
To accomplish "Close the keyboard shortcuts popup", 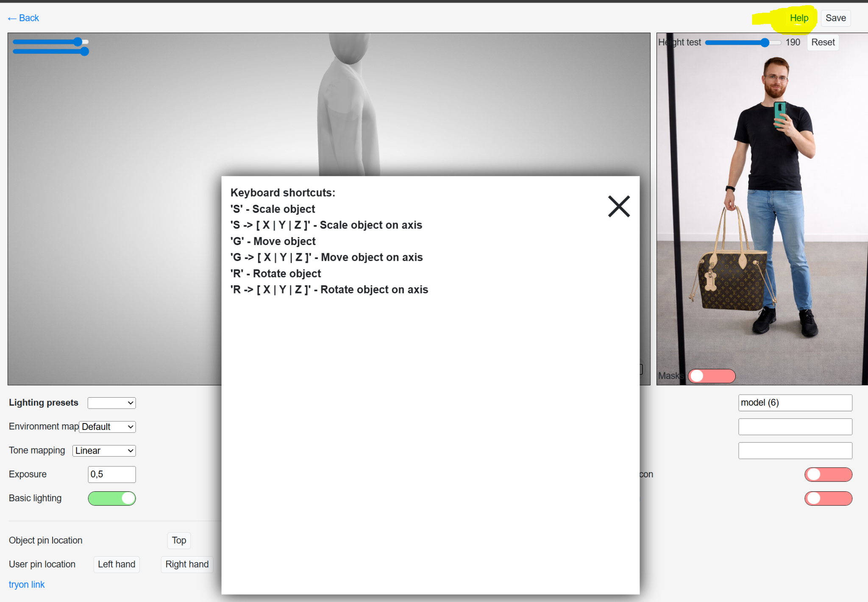I will point(619,206).
